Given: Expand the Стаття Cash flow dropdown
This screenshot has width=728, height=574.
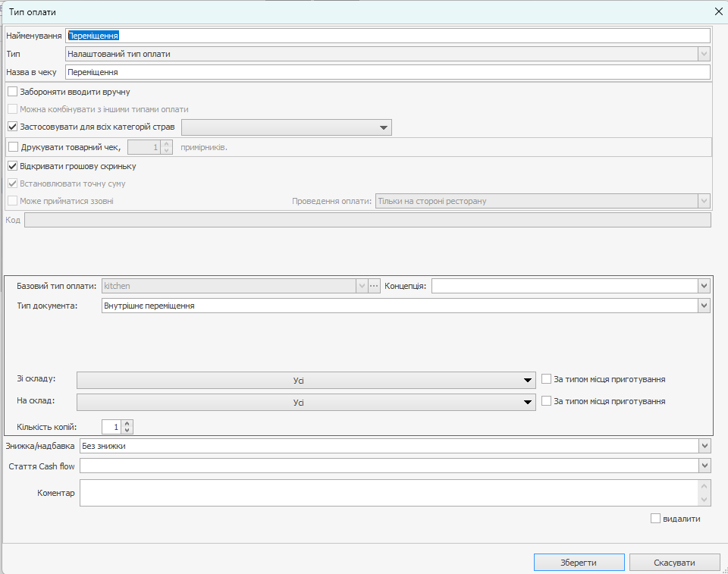Looking at the screenshot, I should tap(704, 466).
